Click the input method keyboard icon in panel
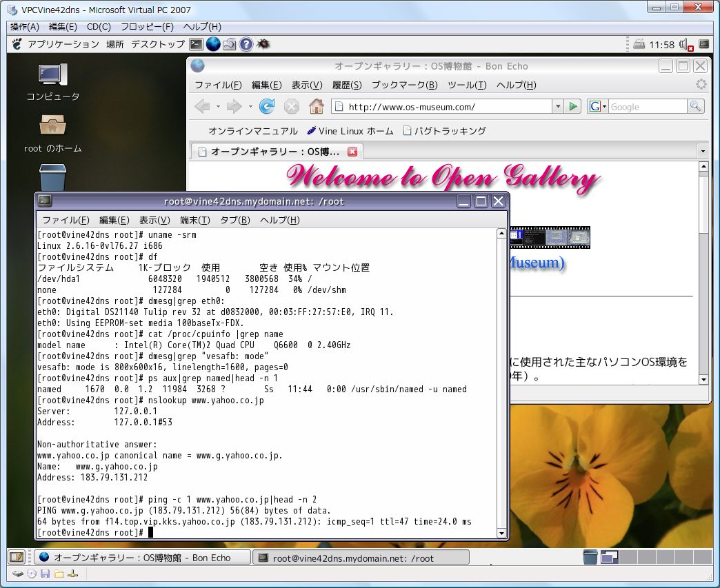 (x=639, y=44)
